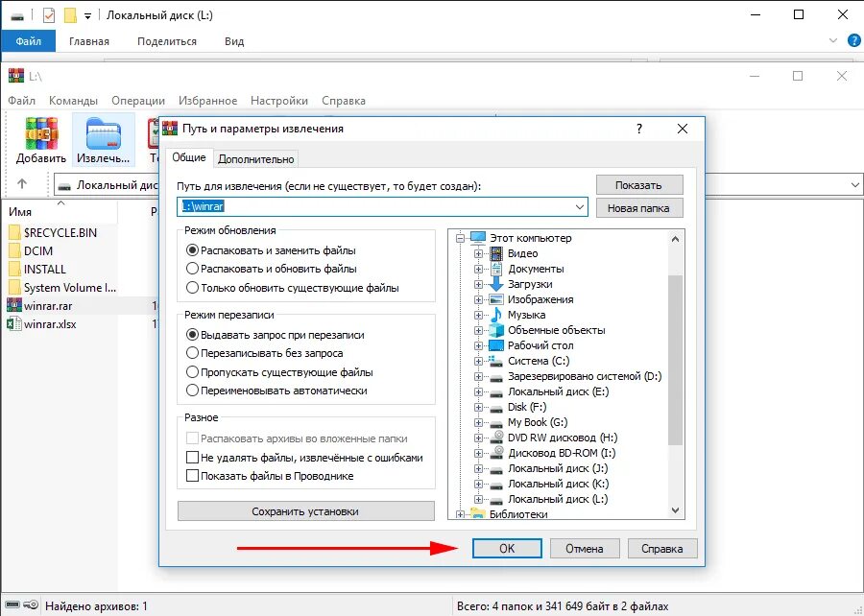Click the Показать button

point(639,185)
